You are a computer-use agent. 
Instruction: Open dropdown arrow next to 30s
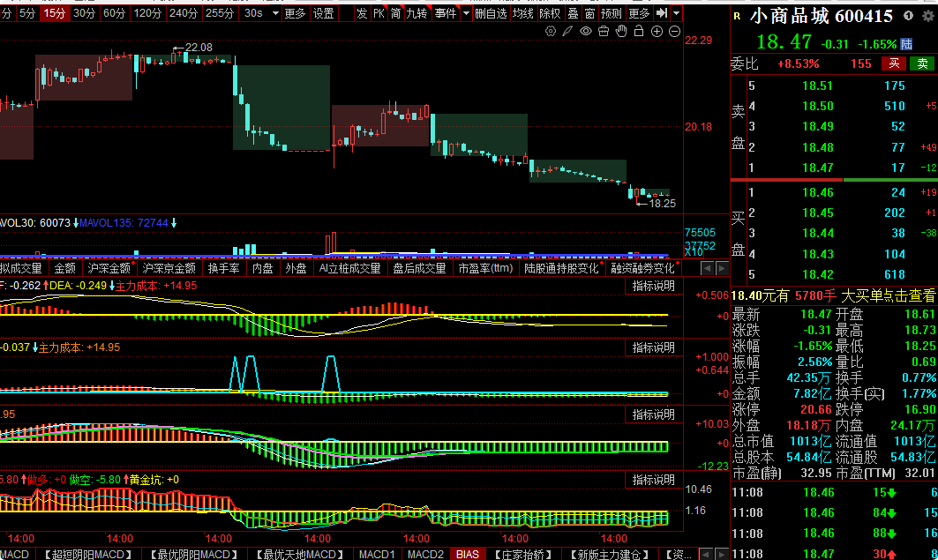(x=275, y=12)
